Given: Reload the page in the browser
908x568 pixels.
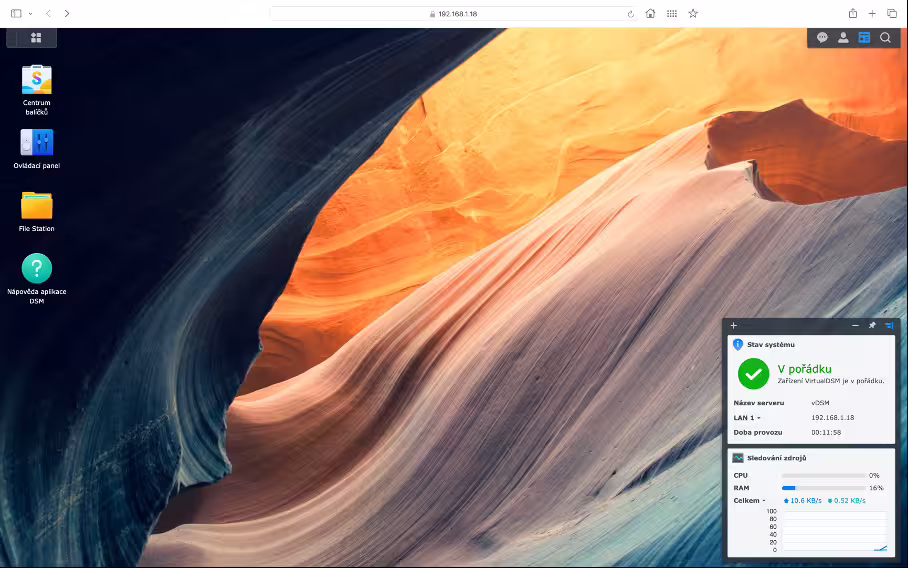Looking at the screenshot, I should pos(631,14).
